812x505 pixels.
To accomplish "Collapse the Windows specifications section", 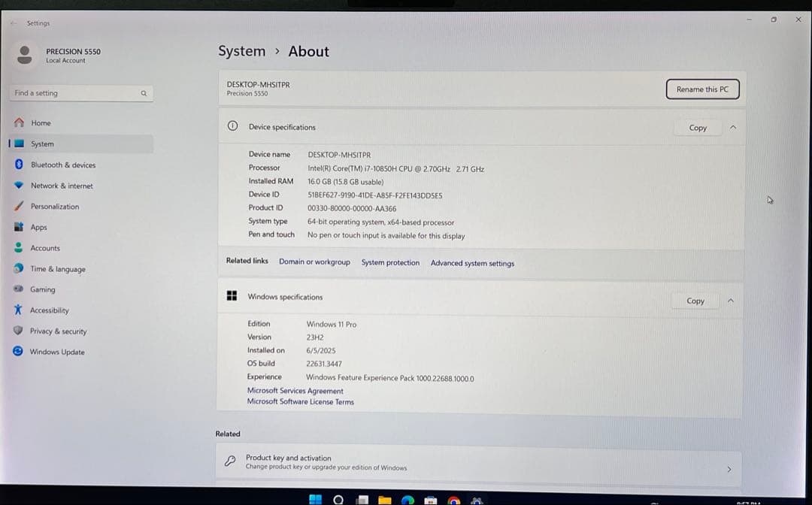I will click(x=731, y=300).
